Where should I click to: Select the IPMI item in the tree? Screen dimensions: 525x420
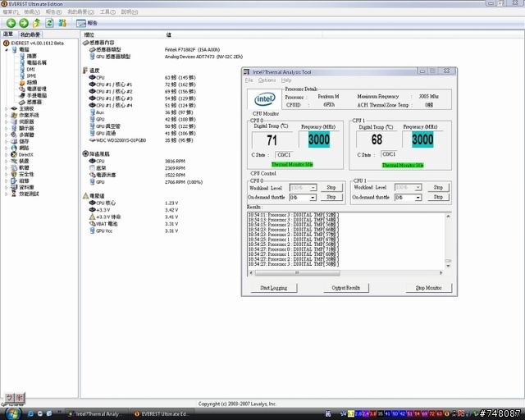tap(31, 76)
